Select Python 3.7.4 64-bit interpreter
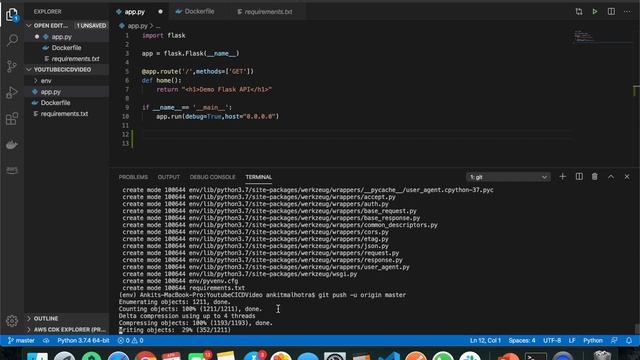Screen dimensions: 640x360 tap(83, 340)
